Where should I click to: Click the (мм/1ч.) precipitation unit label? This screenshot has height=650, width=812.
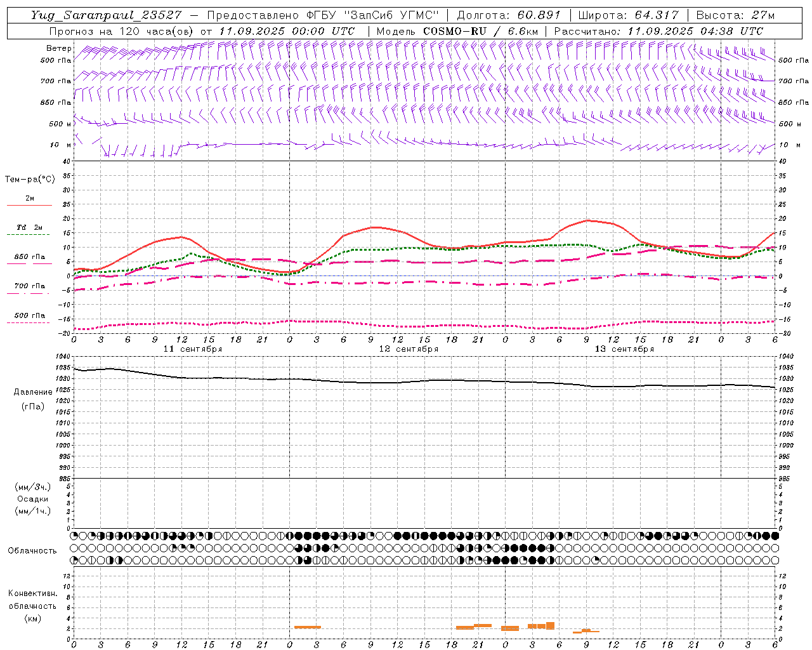click(x=32, y=511)
